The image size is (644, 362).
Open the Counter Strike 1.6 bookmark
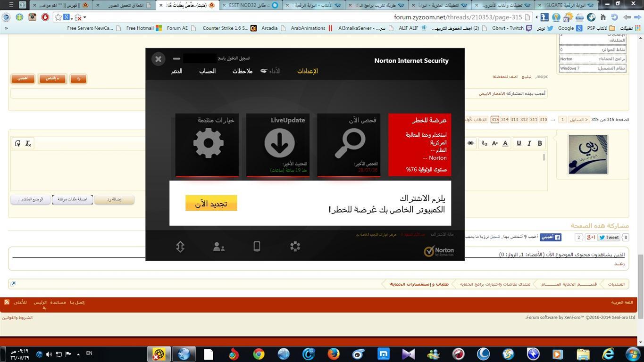click(229, 28)
